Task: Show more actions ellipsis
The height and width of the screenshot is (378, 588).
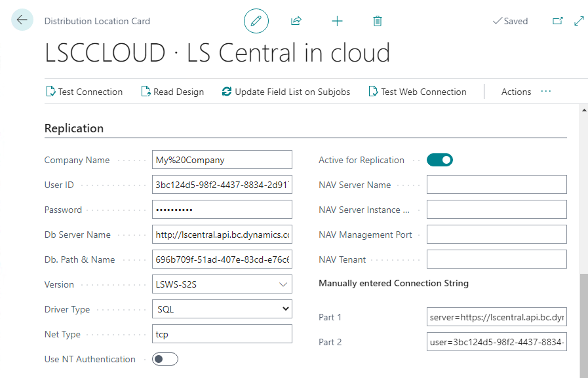Action: [x=546, y=92]
